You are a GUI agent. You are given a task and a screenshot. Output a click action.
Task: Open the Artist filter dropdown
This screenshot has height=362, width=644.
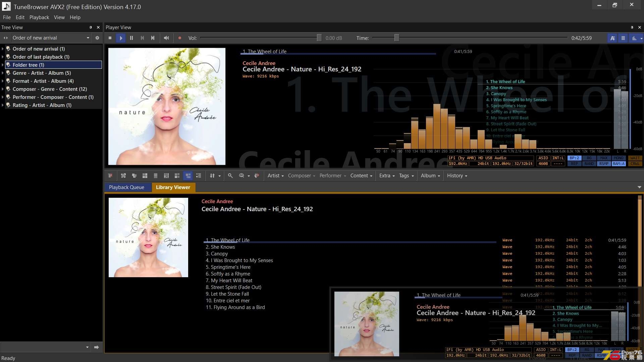tap(275, 176)
